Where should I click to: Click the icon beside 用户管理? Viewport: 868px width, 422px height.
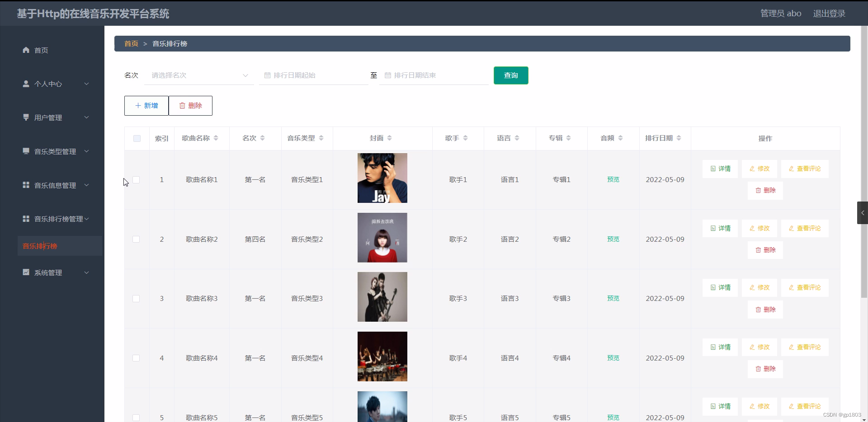click(x=26, y=117)
